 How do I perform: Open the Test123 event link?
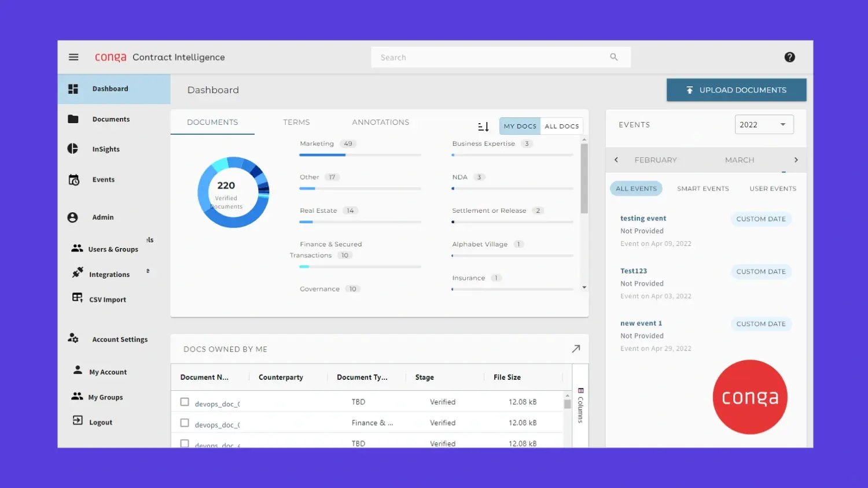click(634, 271)
